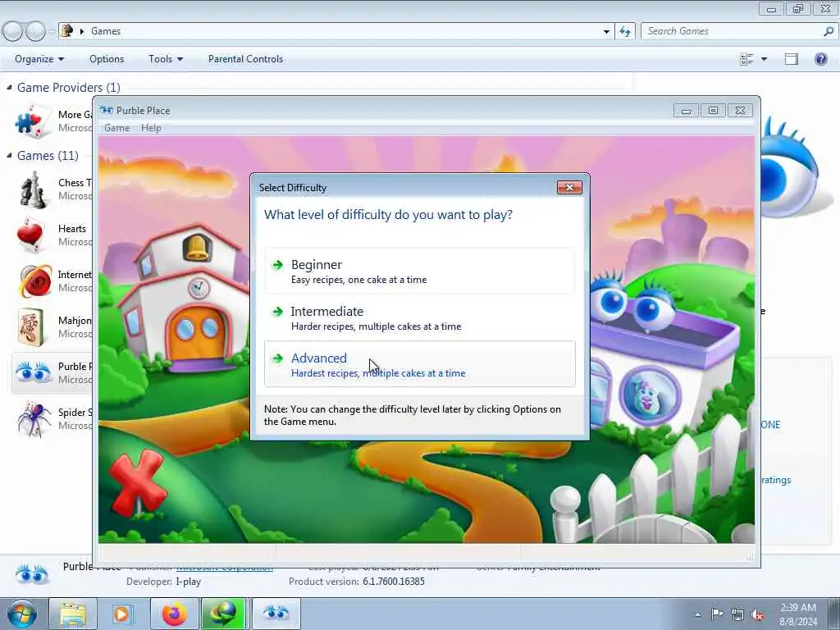Click the green globe taskbar app
The width and height of the screenshot is (840, 630).
[x=223, y=614]
